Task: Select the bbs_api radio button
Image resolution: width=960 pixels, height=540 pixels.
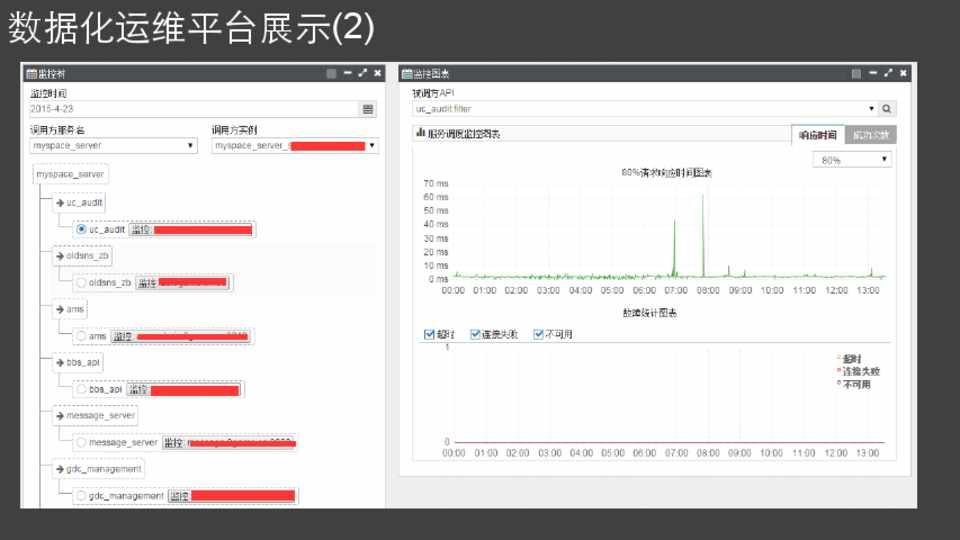Action: pos(81,389)
